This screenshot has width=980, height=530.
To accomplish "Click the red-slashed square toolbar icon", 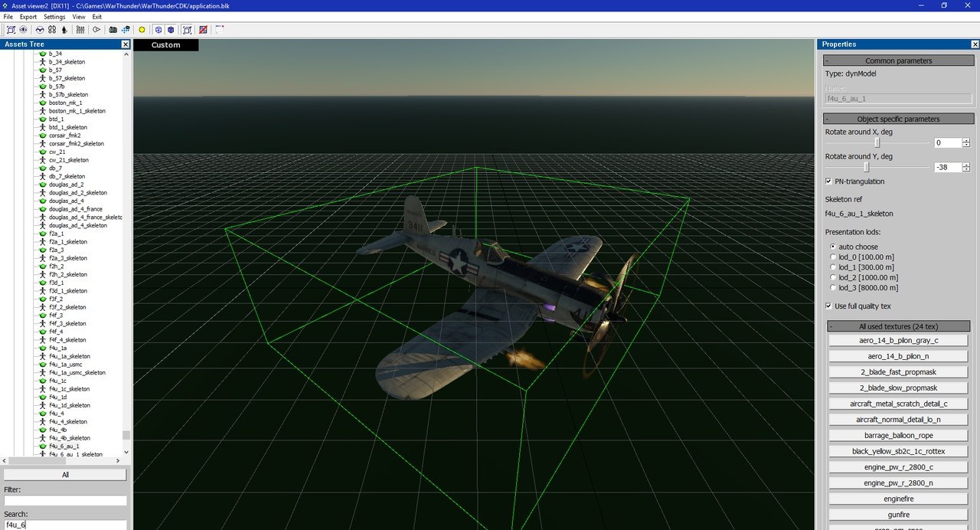I will tap(203, 30).
